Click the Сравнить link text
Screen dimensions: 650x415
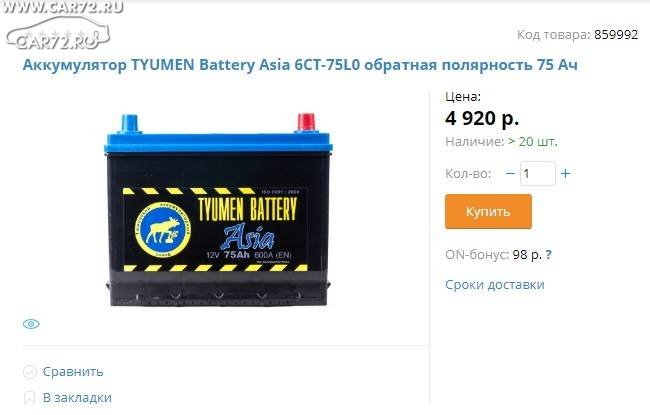[73, 371]
